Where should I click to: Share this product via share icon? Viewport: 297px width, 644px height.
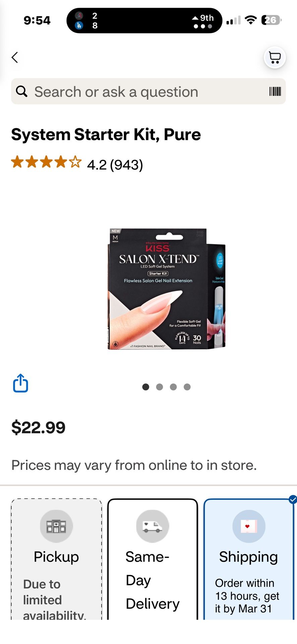[20, 383]
